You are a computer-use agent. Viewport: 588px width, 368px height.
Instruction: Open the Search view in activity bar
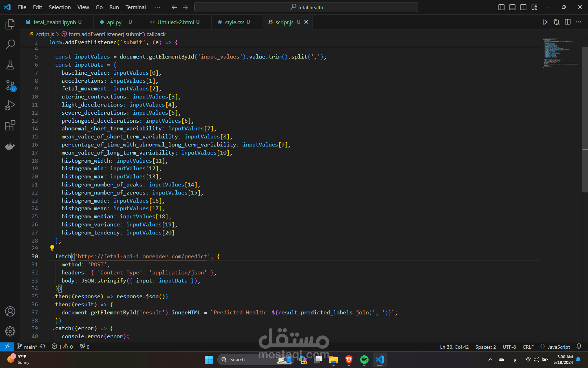[10, 45]
